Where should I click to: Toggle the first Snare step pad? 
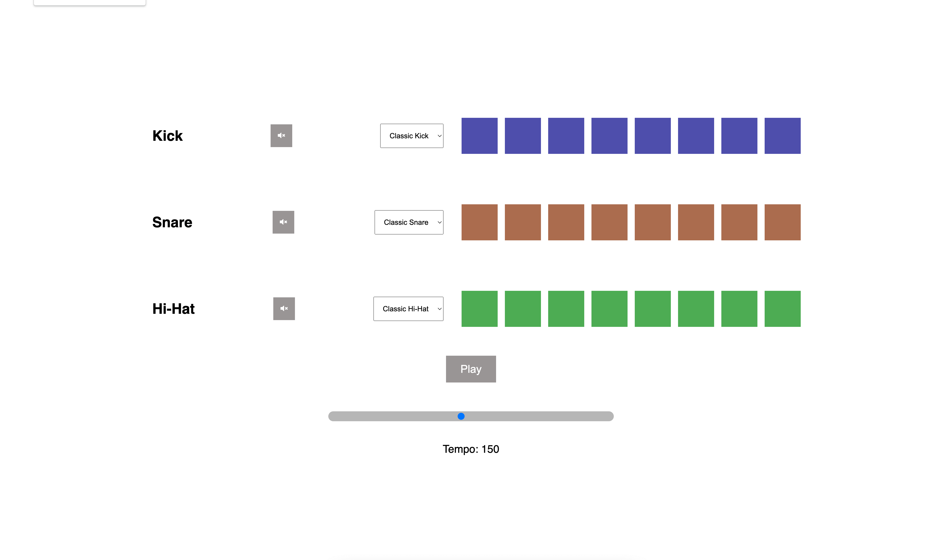479,222
